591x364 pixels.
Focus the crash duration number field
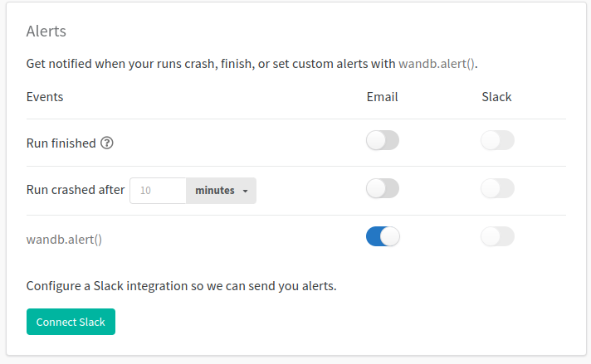(x=159, y=191)
